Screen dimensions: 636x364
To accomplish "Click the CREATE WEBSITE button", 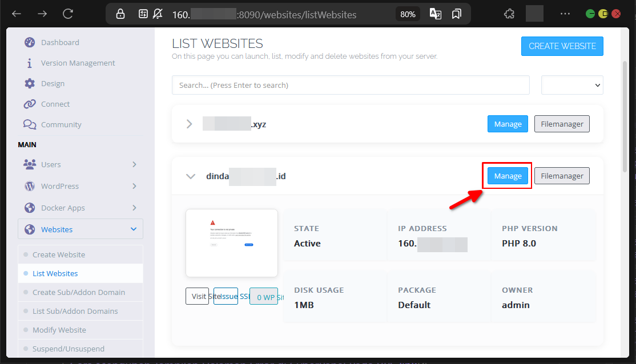I will click(x=562, y=46).
